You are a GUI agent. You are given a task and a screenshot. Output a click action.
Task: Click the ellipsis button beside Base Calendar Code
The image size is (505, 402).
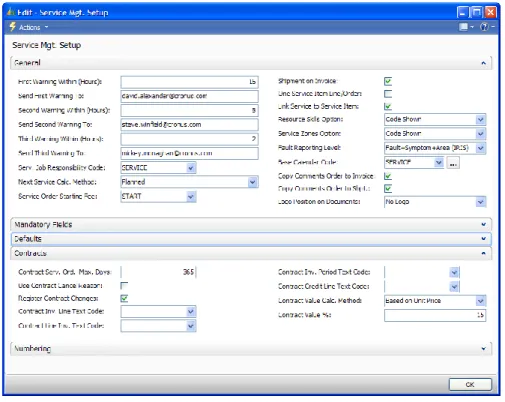pyautogui.click(x=453, y=163)
